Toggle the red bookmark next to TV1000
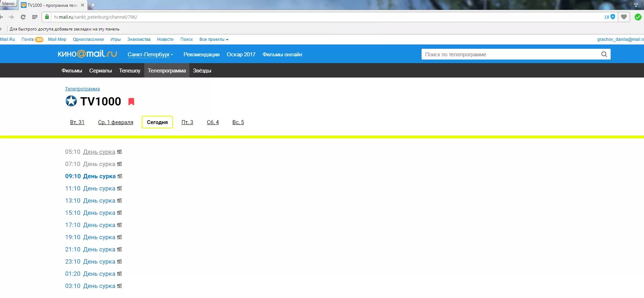The width and height of the screenshot is (644, 298). 131,101
